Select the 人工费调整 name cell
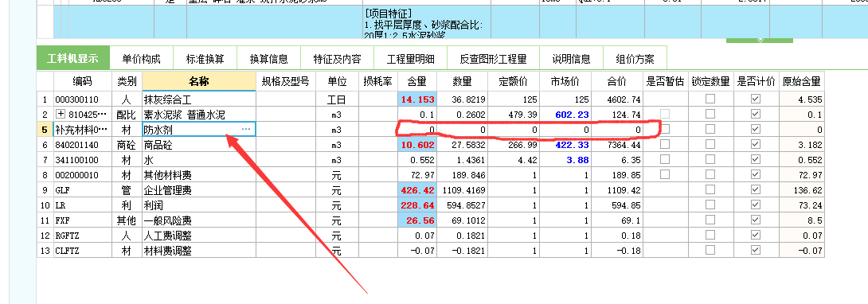Screen dimensions: 868x304 (199, 235)
